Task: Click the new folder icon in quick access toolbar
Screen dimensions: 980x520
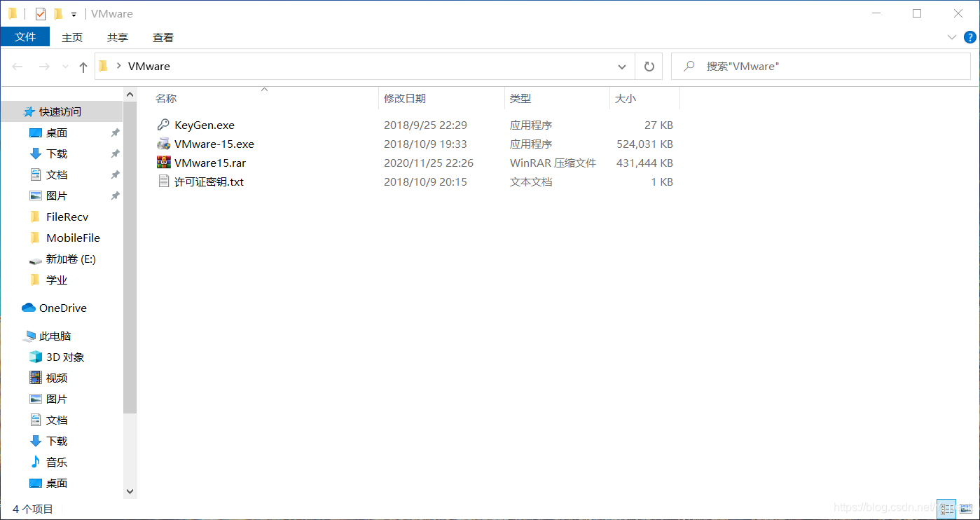Action: pyautogui.click(x=58, y=13)
